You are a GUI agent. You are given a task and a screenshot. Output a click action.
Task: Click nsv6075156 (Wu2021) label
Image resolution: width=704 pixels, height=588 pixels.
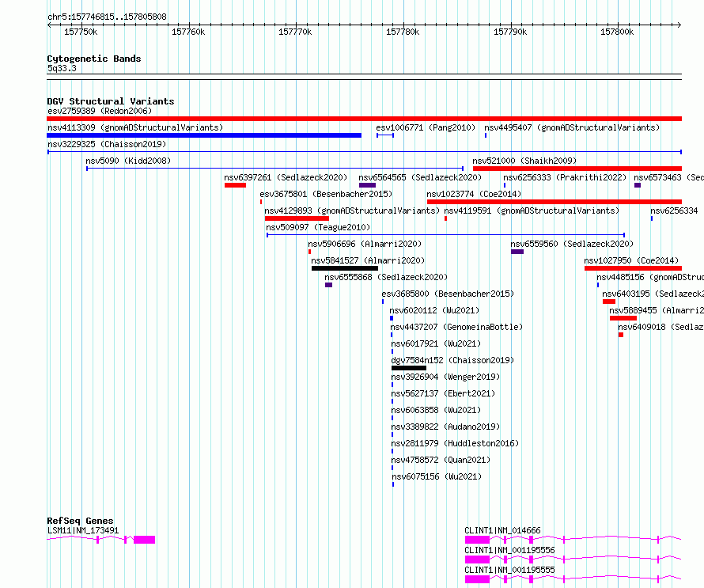437,476
